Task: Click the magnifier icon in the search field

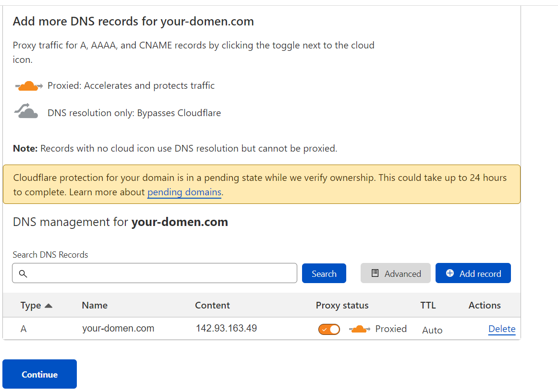Action: click(x=23, y=273)
